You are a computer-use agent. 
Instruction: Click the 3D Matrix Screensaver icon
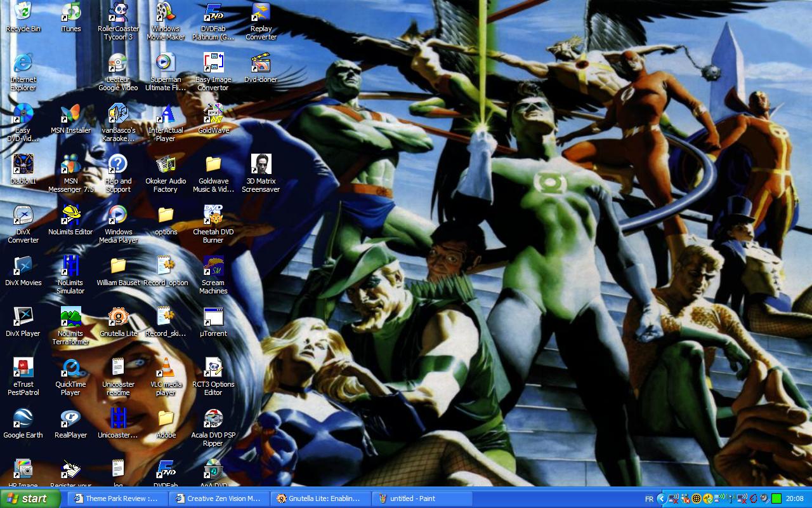[x=261, y=173]
